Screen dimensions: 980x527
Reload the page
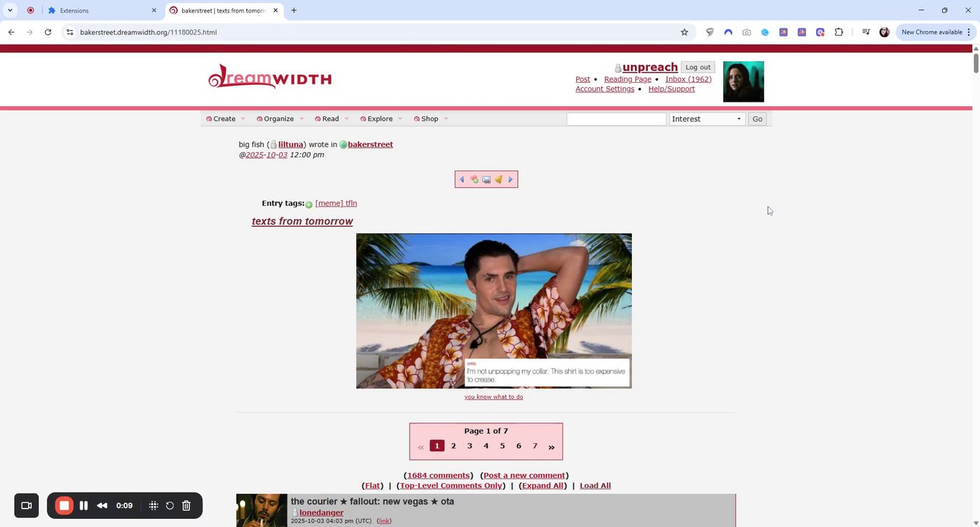pyautogui.click(x=48, y=32)
